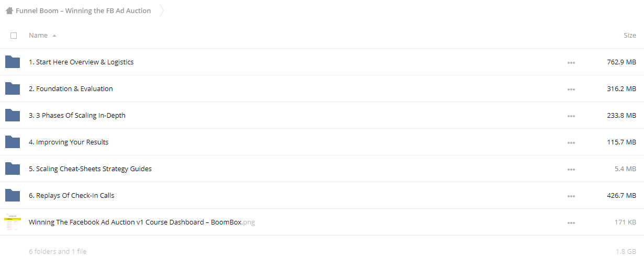
Task: Click the Funnel Boom breadcrumb title
Action: pyautogui.click(x=83, y=10)
